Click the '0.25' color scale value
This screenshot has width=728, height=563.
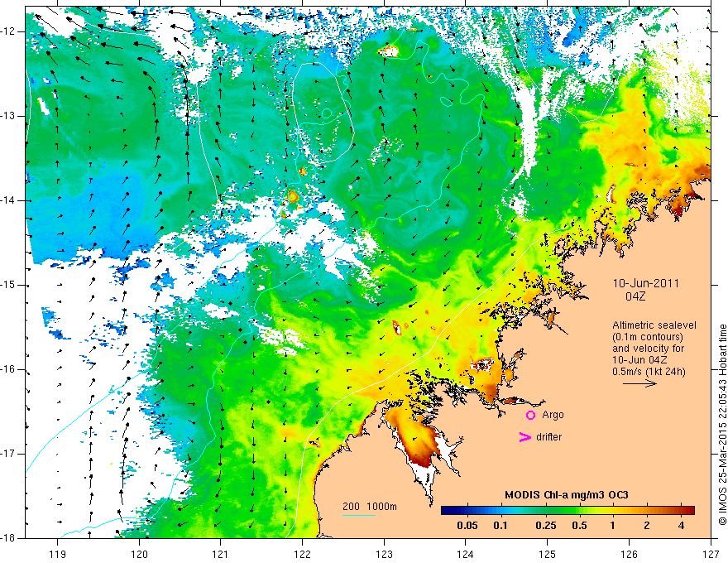pyautogui.click(x=545, y=526)
